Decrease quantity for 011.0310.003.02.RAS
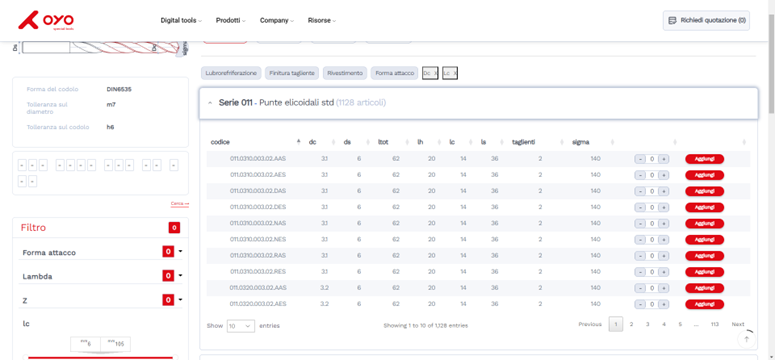 640,256
